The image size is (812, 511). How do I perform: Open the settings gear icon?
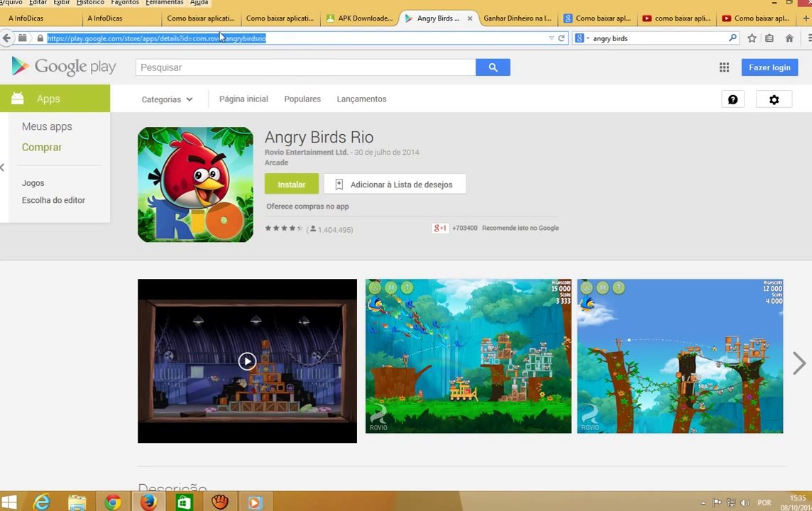774,99
